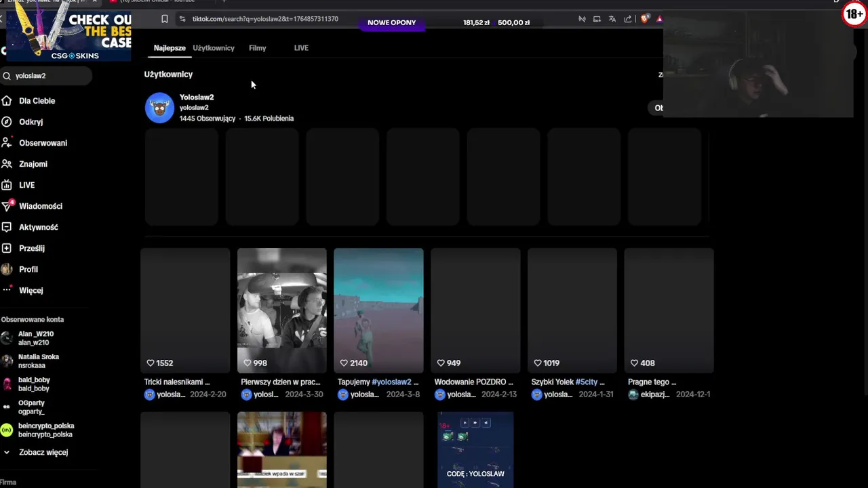The height and width of the screenshot is (488, 868).
Task: Open the Brave Rewards triangle icon
Action: pyautogui.click(x=659, y=19)
